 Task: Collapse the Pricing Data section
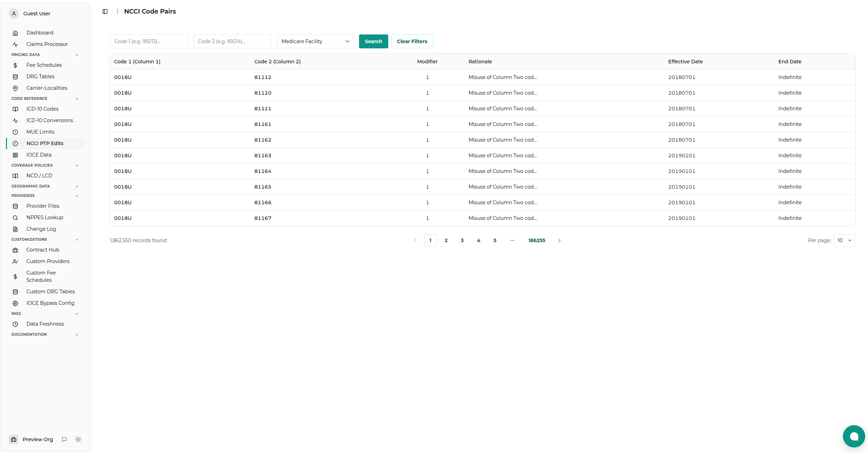[x=77, y=55]
